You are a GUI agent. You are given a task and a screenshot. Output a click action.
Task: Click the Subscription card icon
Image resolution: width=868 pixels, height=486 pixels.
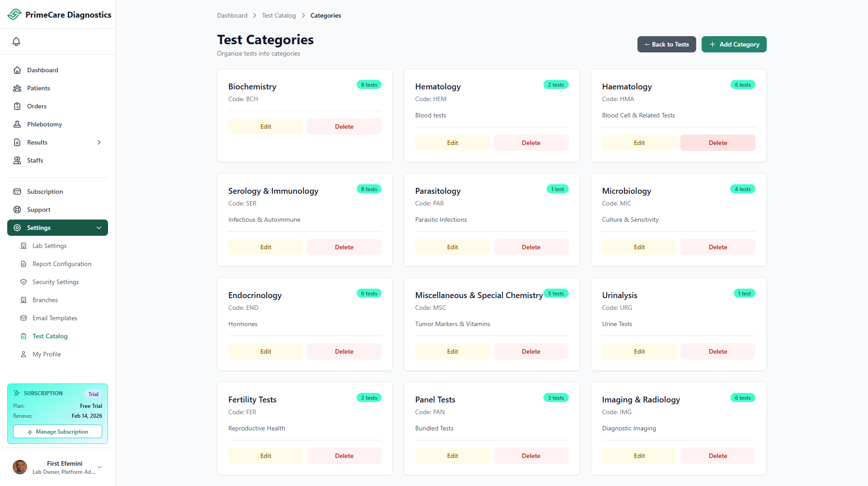point(17,192)
